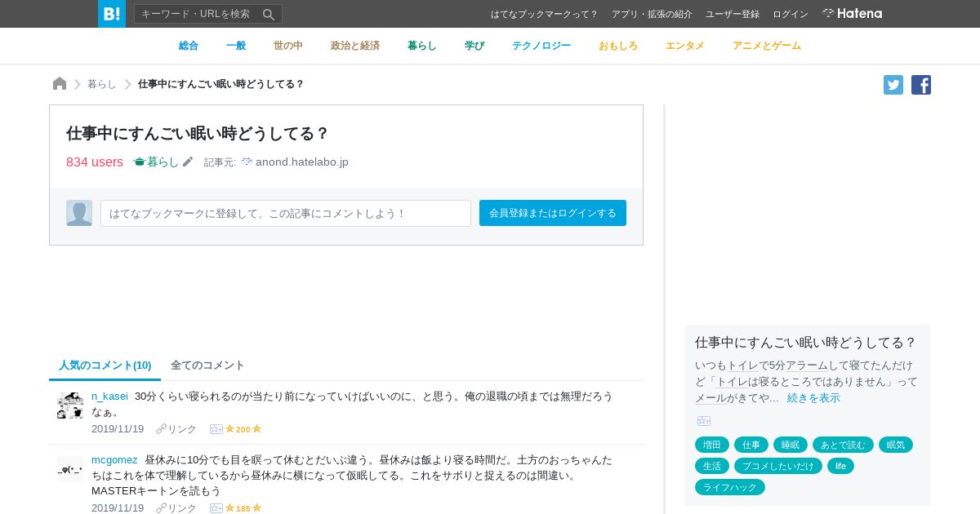Click the 仕事 tag
Screen dimensions: 980x514
[751, 445]
